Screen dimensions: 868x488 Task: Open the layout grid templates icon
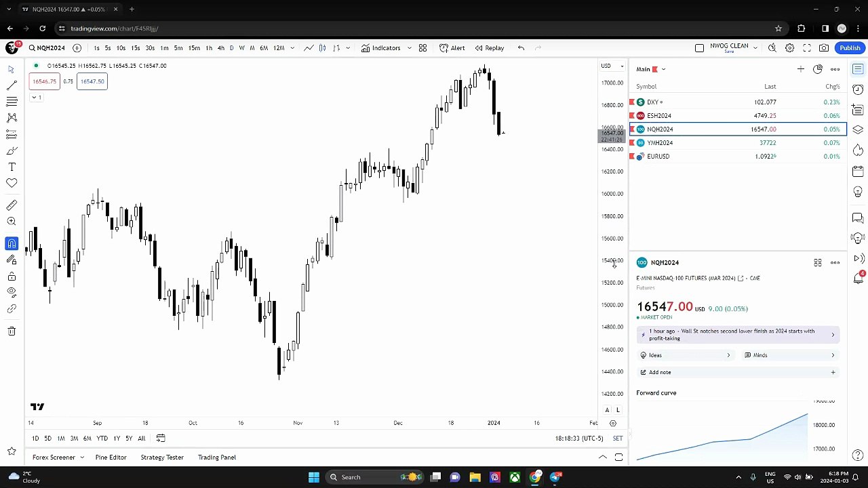click(422, 48)
